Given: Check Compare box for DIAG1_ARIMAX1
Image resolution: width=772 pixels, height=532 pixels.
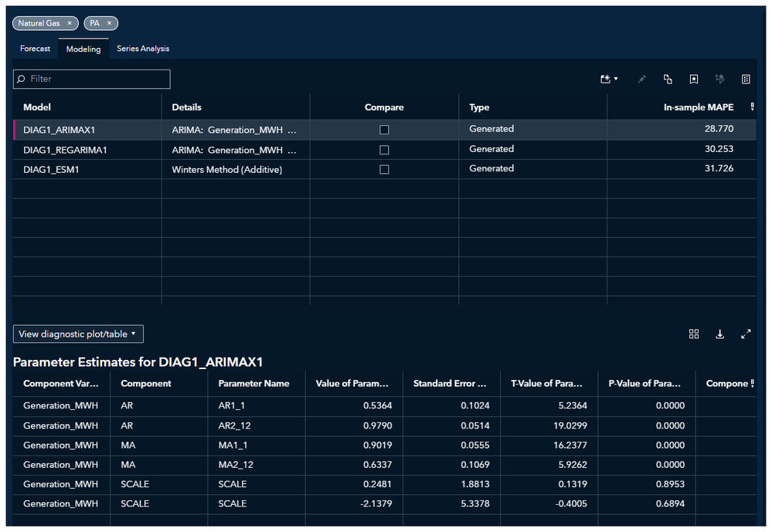Looking at the screenshot, I should (x=384, y=130).
